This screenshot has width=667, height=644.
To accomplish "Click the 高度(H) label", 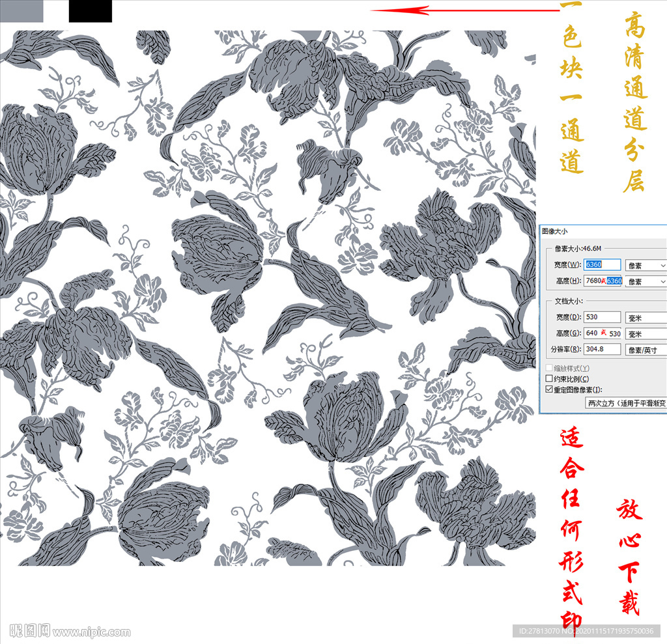I will [x=569, y=281].
